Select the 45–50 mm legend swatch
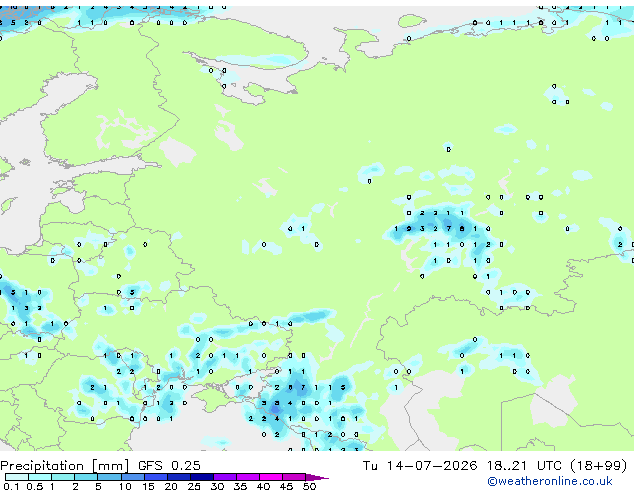 pos(294,477)
